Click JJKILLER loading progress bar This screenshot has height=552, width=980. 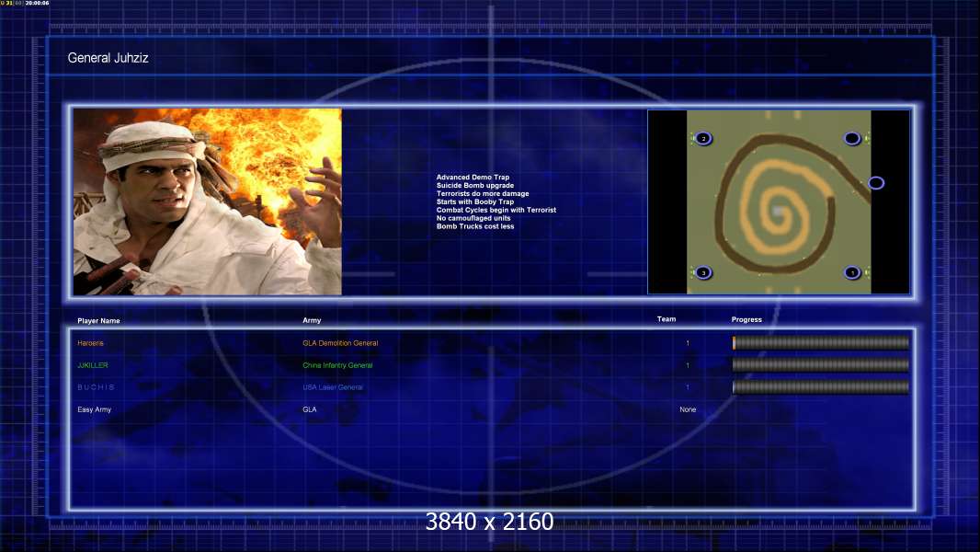[x=821, y=365]
